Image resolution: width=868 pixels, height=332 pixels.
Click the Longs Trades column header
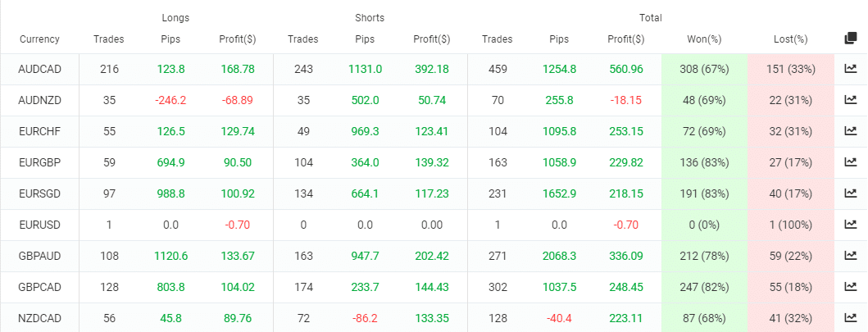coord(109,39)
